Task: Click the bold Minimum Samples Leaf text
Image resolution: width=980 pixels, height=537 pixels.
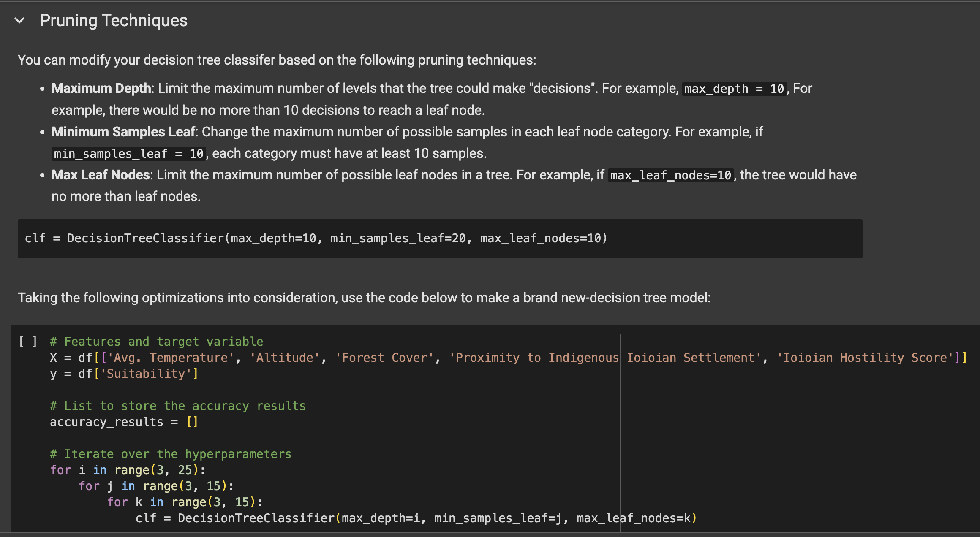Action: [x=123, y=132]
